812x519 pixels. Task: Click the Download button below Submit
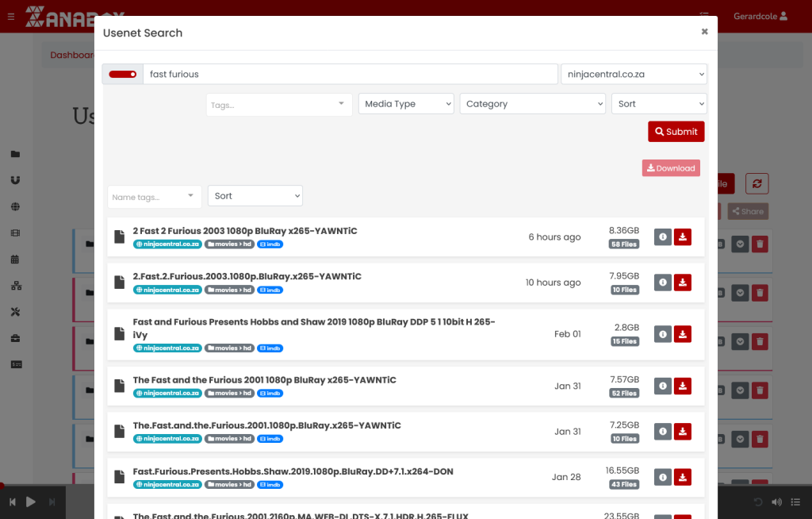[671, 168]
